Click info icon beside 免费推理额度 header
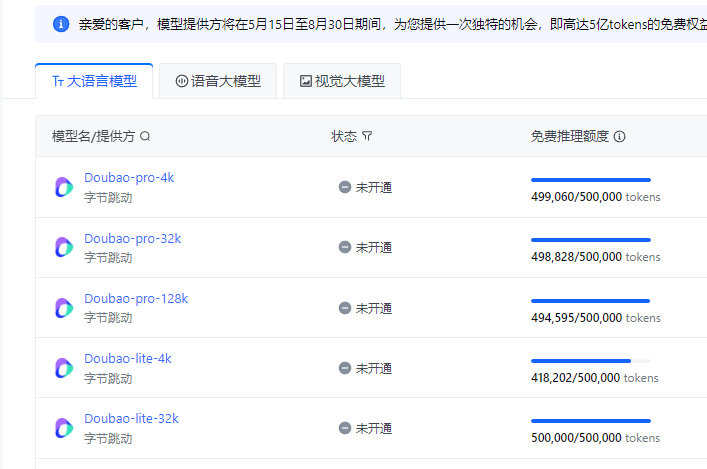Screen dimensions: 707x469 tap(620, 136)
